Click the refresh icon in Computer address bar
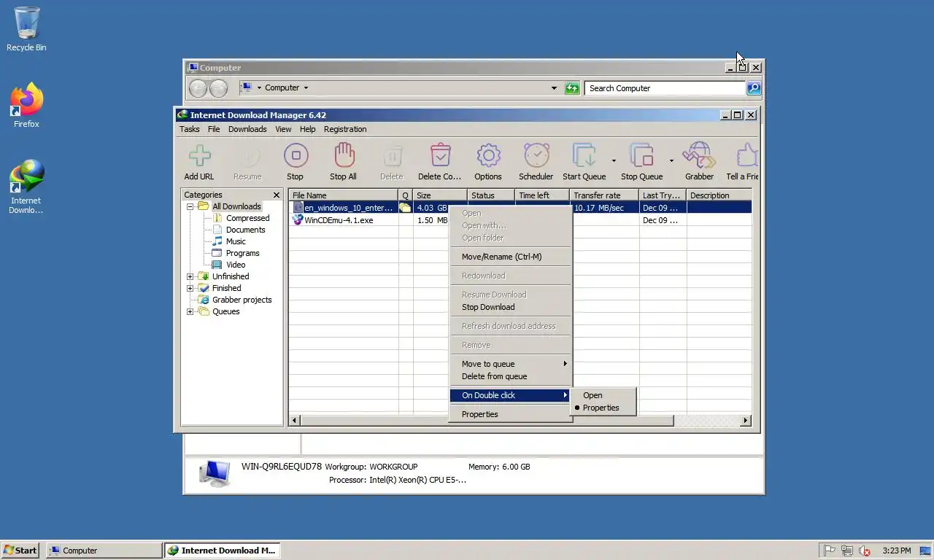Viewport: 934px width, 560px height. coord(572,88)
